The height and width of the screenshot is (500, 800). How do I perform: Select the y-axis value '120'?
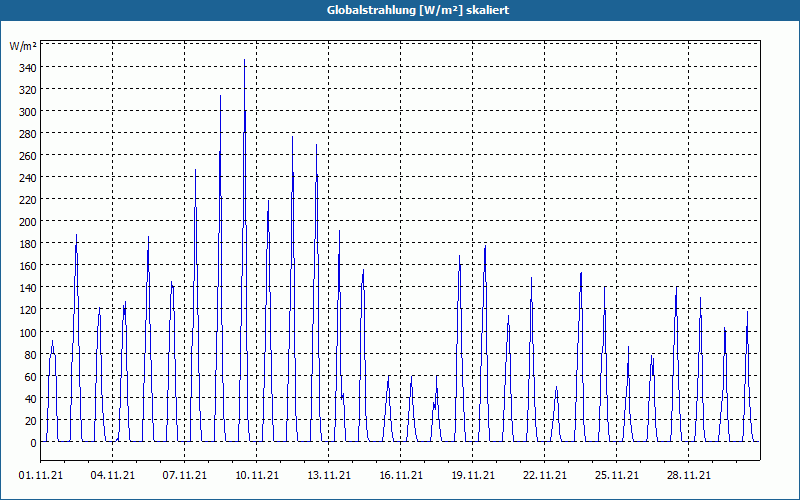(28, 310)
